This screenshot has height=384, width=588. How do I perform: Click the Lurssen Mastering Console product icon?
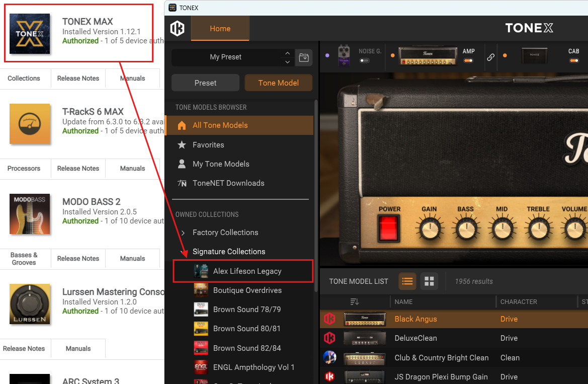30,304
